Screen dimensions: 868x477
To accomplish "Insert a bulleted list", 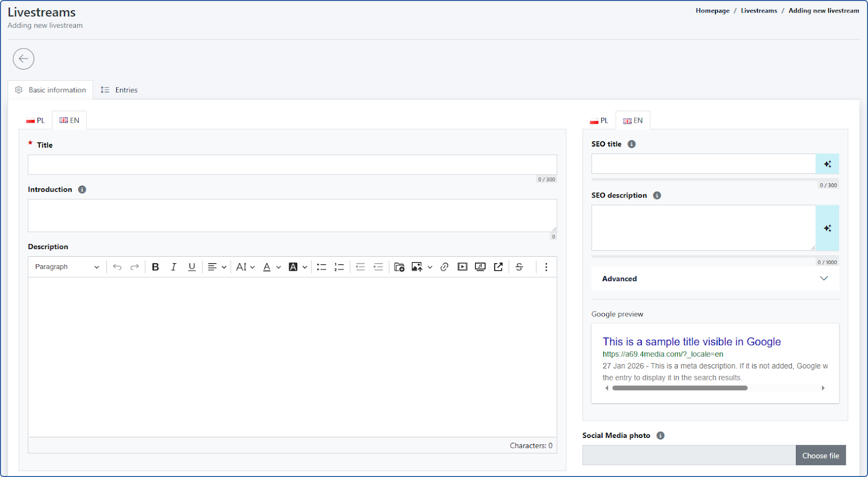I will (x=321, y=267).
